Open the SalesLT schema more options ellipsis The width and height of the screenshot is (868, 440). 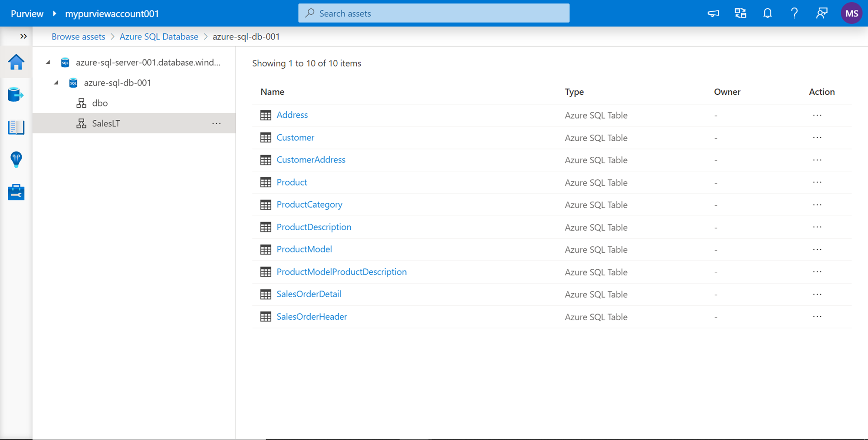pos(217,123)
